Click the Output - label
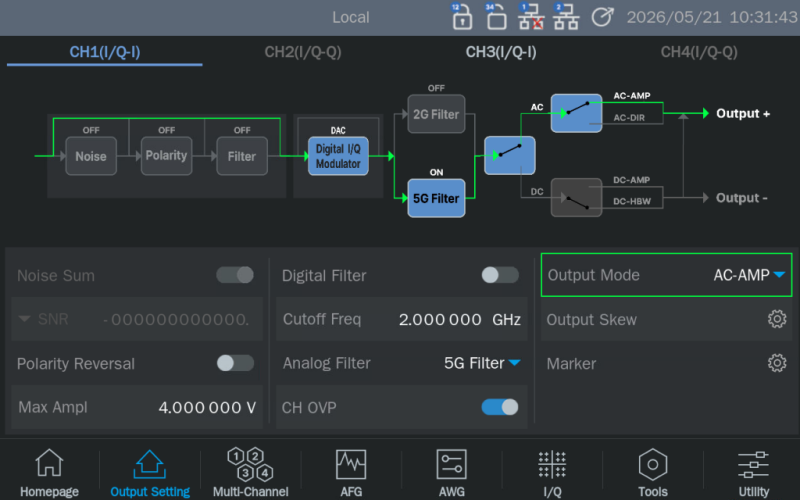The width and height of the screenshot is (800, 500). (741, 197)
